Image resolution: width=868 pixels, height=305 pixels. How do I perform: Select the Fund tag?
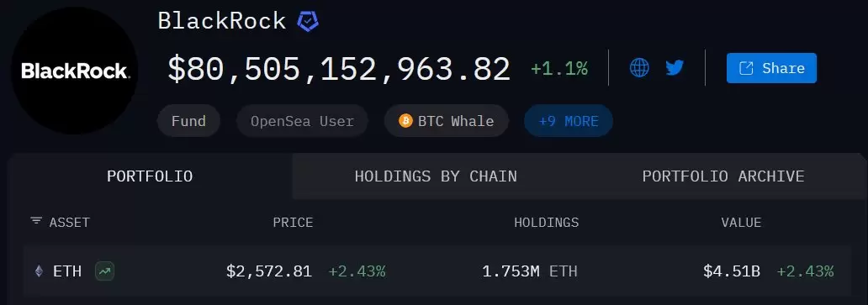pyautogui.click(x=188, y=121)
